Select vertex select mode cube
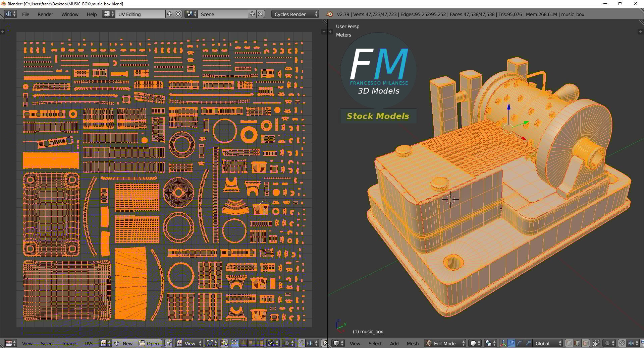This screenshot has height=348, width=644. (569, 343)
